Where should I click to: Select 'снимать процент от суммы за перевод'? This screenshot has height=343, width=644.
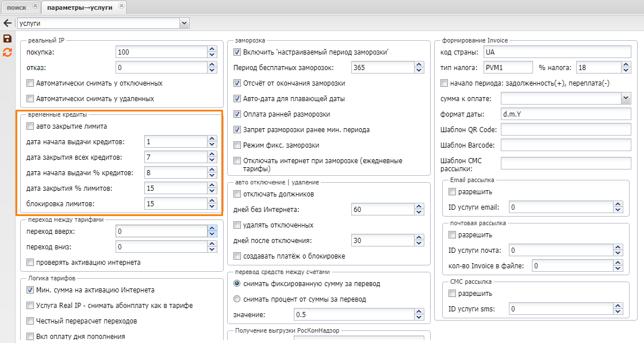(237, 299)
